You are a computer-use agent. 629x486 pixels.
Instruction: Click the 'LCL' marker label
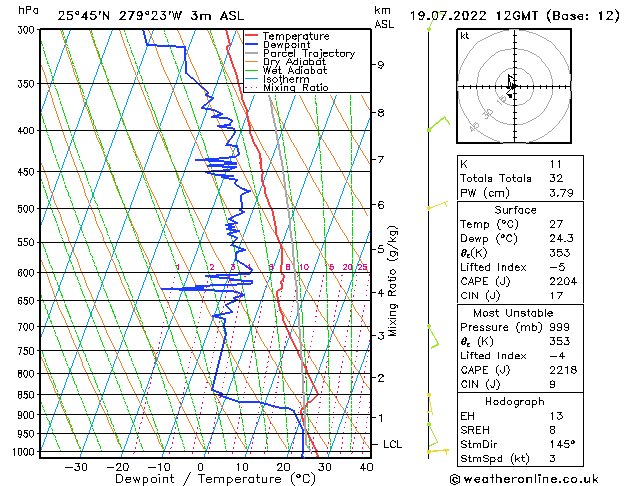pos(392,444)
